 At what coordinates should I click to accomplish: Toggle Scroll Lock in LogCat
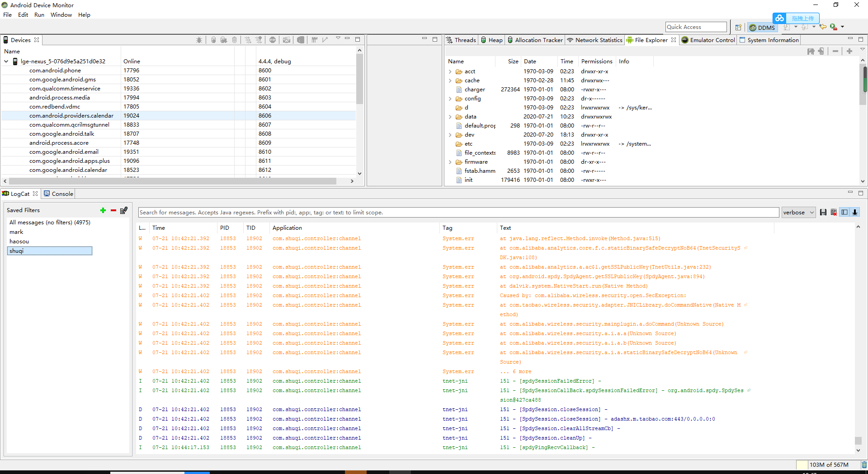[855, 212]
